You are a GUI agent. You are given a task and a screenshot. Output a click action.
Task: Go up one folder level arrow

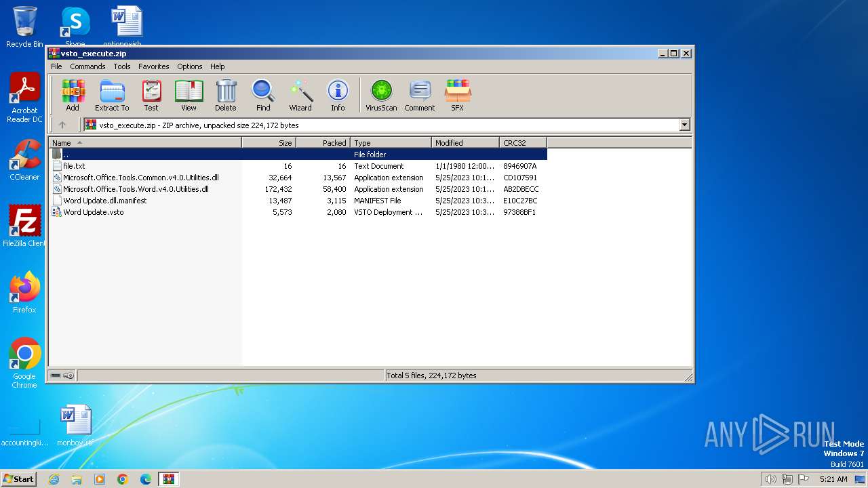(62, 125)
